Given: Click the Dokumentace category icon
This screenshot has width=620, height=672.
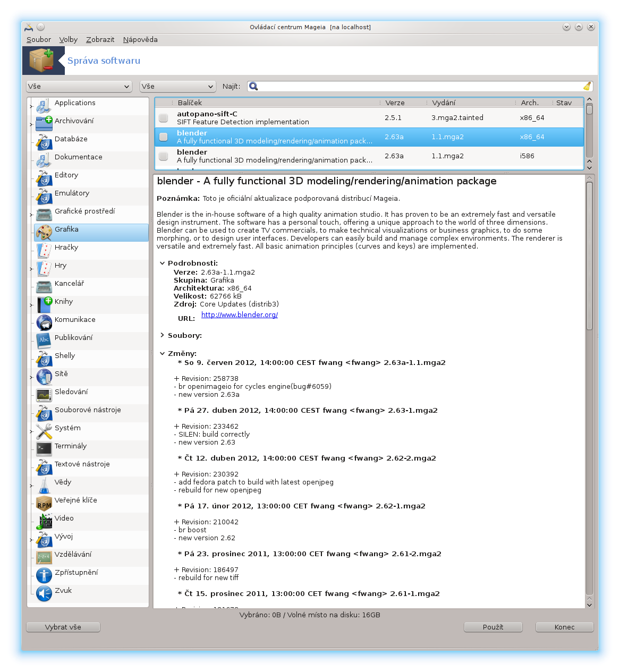Looking at the screenshot, I should (x=44, y=160).
